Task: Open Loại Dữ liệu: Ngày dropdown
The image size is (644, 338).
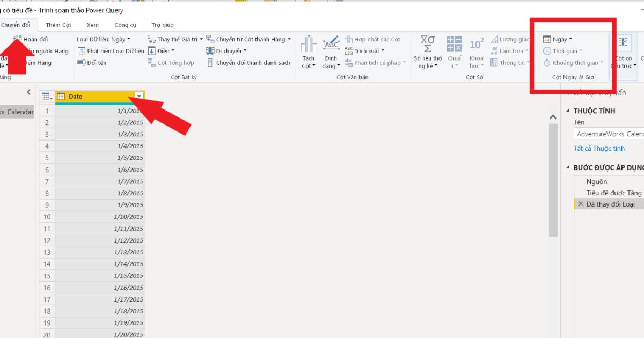Action: point(104,39)
